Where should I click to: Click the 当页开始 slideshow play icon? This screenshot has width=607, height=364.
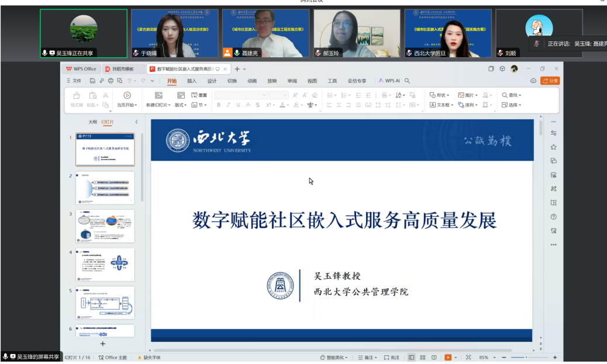127,95
